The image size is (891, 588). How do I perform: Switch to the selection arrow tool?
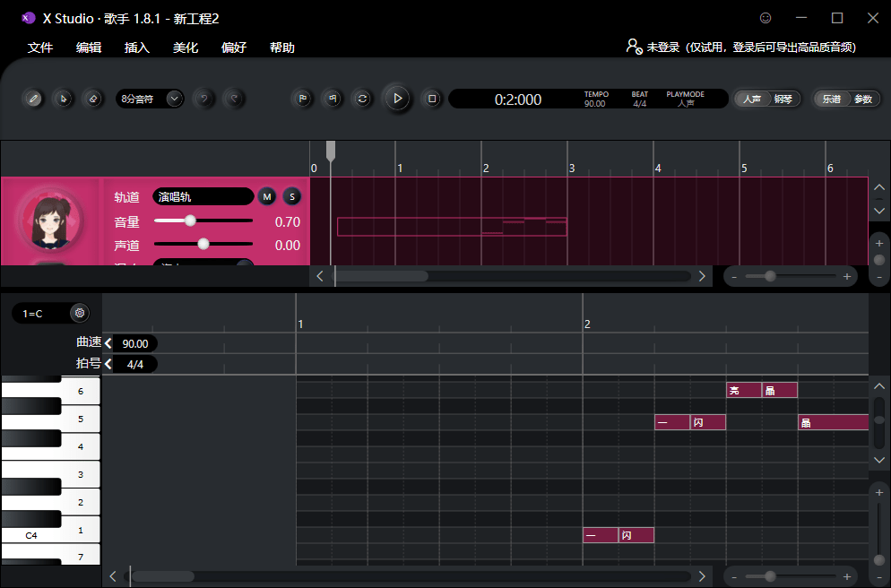[x=63, y=99]
